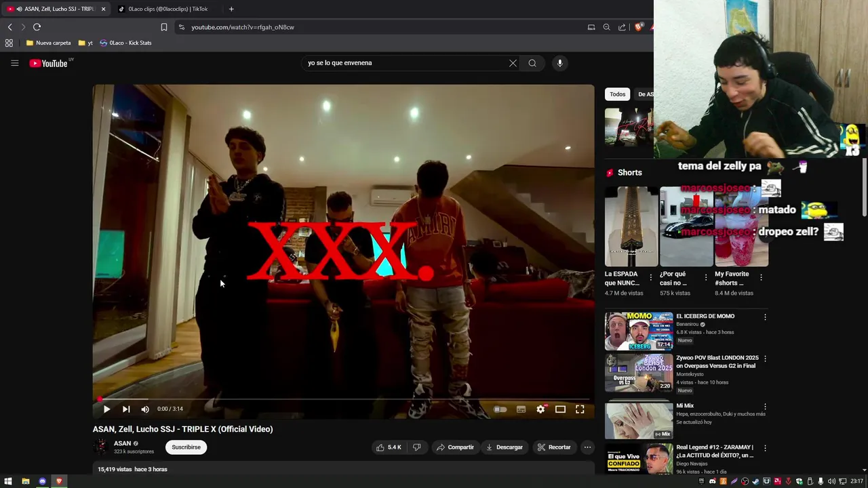Switch to the 0Laco clips TikTok tab
Viewport: 868px width, 488px height.
pos(168,9)
